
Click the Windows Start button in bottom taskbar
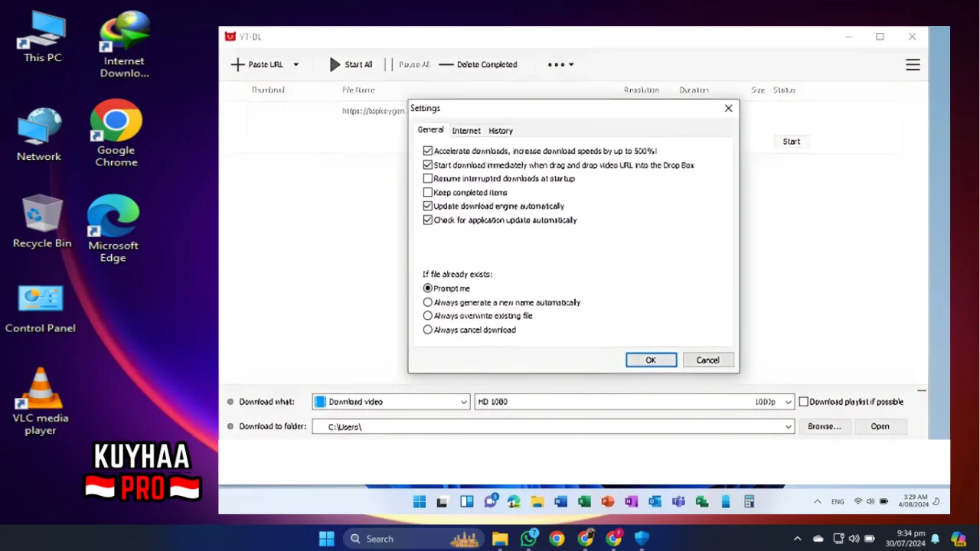(x=326, y=539)
